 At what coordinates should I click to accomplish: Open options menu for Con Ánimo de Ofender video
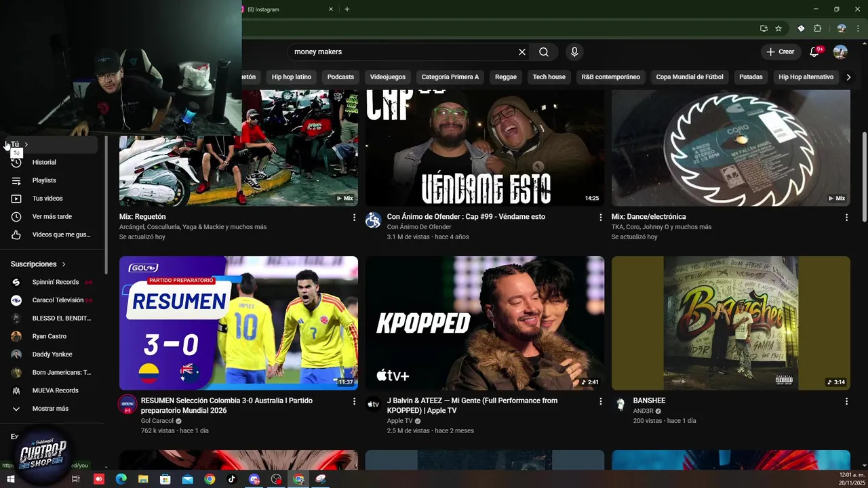[x=600, y=217]
